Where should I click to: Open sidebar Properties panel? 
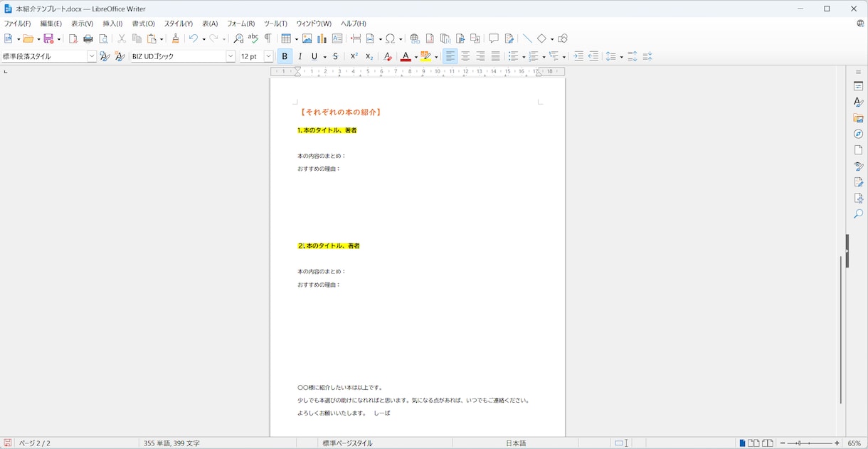(859, 86)
